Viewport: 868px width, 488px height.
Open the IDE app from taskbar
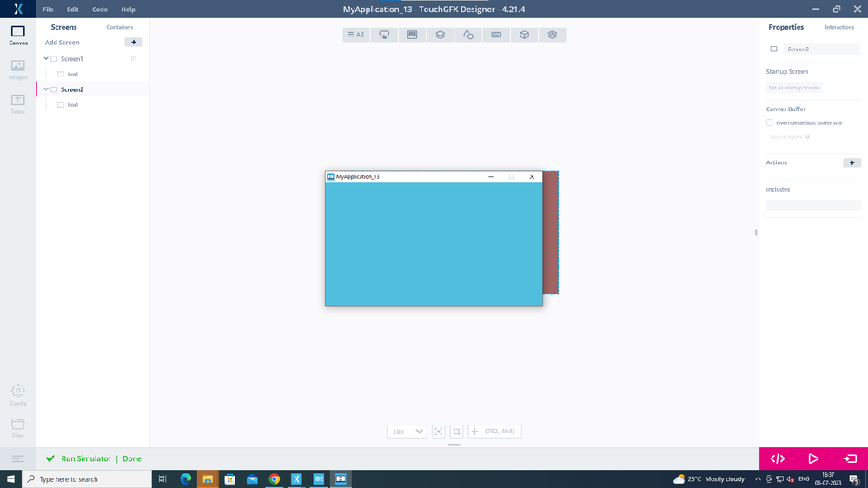pyautogui.click(x=318, y=479)
